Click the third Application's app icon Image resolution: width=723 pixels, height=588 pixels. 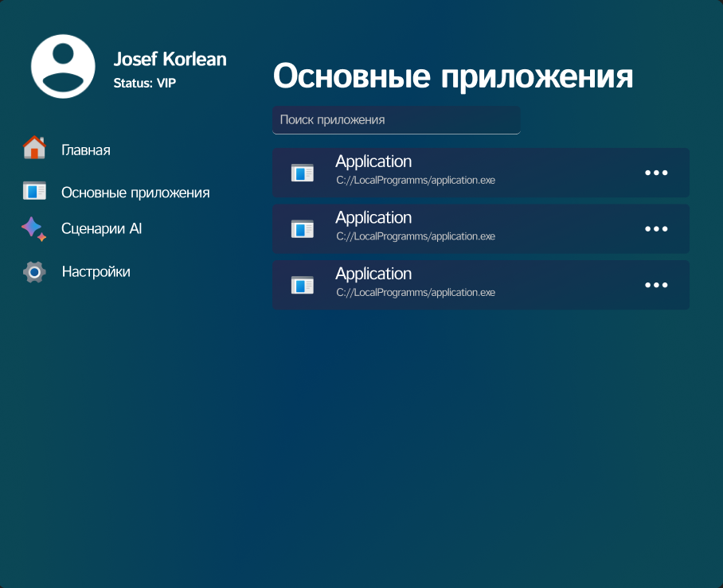point(303,285)
